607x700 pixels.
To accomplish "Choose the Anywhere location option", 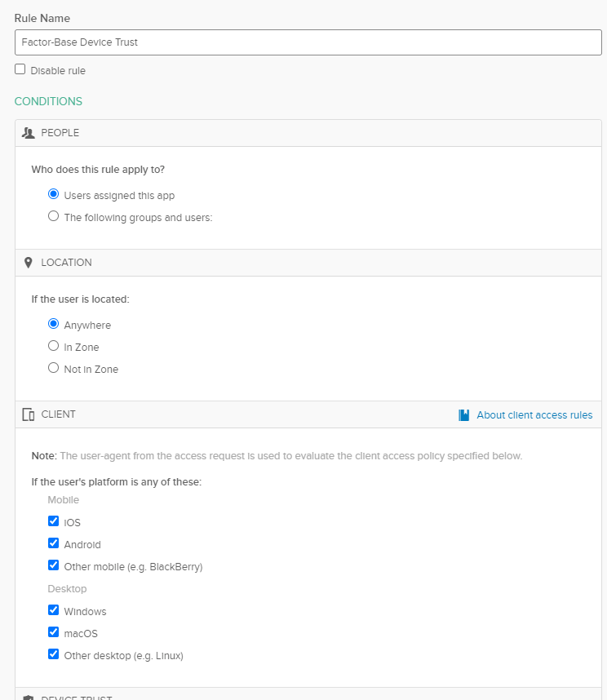I will tap(54, 324).
